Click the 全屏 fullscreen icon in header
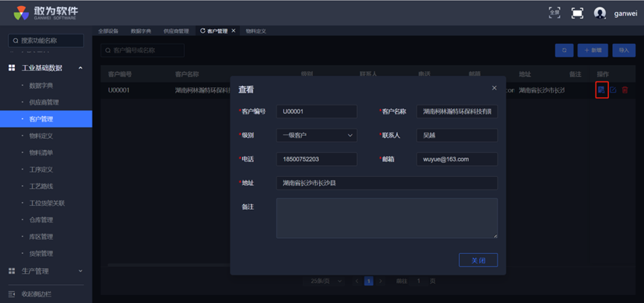The width and height of the screenshot is (644, 303). (555, 13)
